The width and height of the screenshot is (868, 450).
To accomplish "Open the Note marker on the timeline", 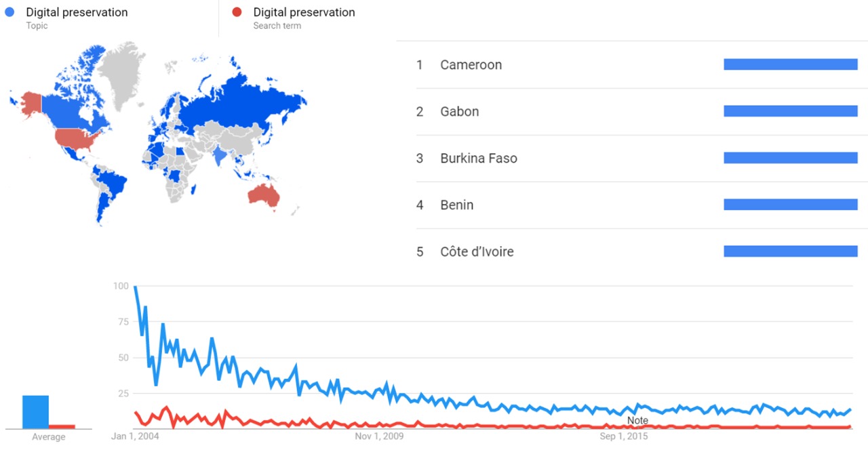I will pos(637,420).
